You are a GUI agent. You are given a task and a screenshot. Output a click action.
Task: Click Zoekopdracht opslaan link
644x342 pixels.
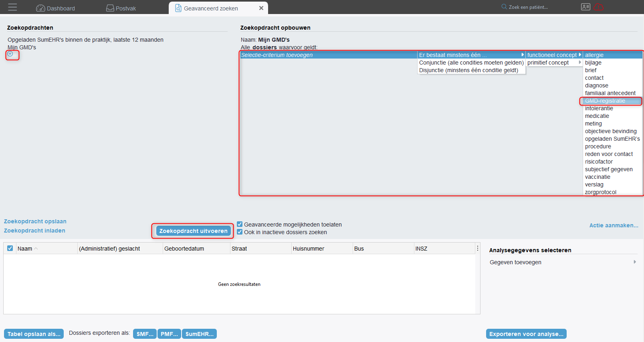35,221
